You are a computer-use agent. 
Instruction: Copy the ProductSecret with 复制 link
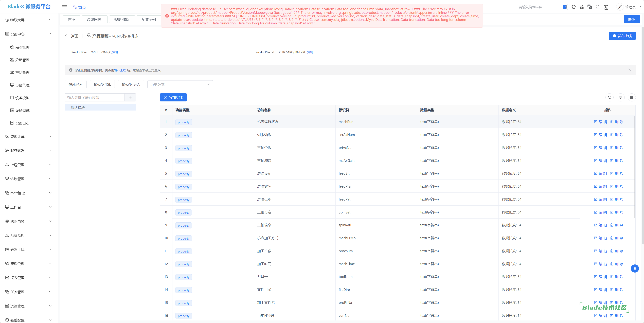pos(310,52)
